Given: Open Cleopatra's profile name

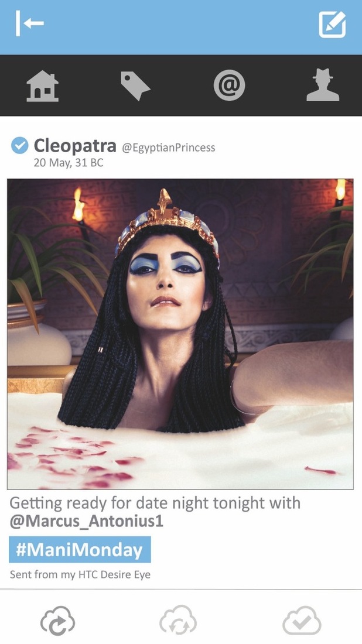Looking at the screenshot, I should click(75, 145).
